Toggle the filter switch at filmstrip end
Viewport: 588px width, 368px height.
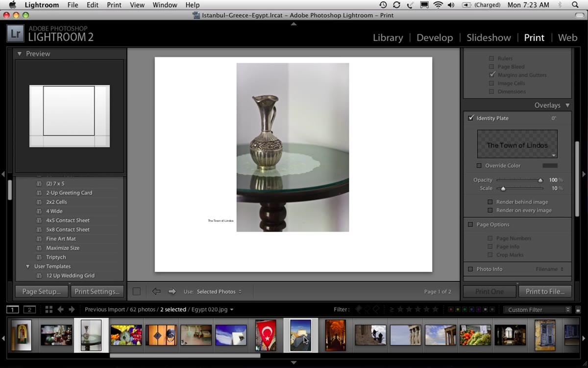pyautogui.click(x=578, y=310)
